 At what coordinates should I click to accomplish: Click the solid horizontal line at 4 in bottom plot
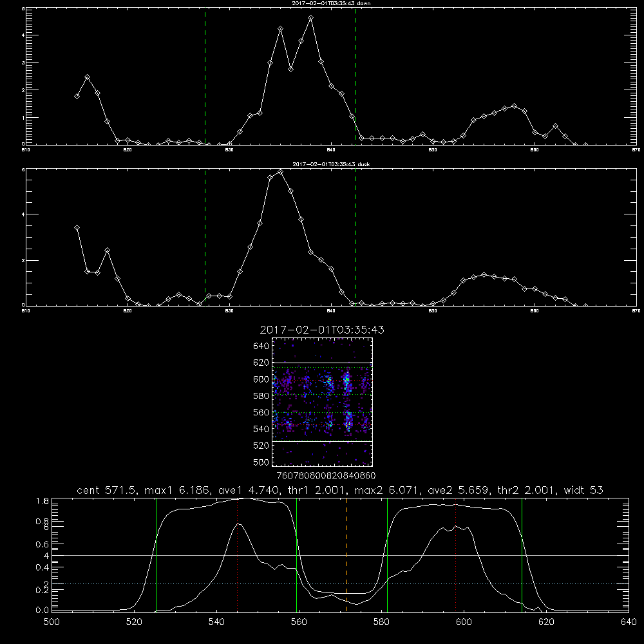pos(340,555)
